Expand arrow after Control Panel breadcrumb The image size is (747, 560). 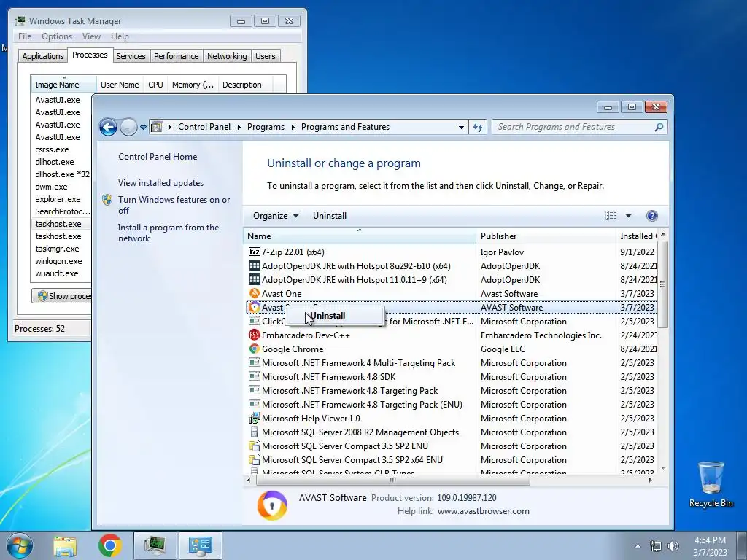239,127
